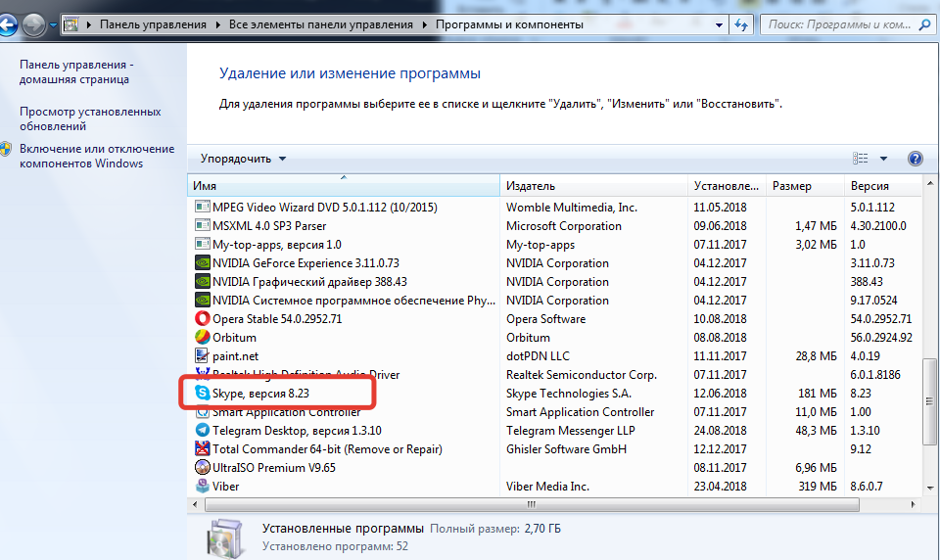This screenshot has width=940, height=560.
Task: Open Включение или отключение компонентов Windows
Action: coord(96,157)
